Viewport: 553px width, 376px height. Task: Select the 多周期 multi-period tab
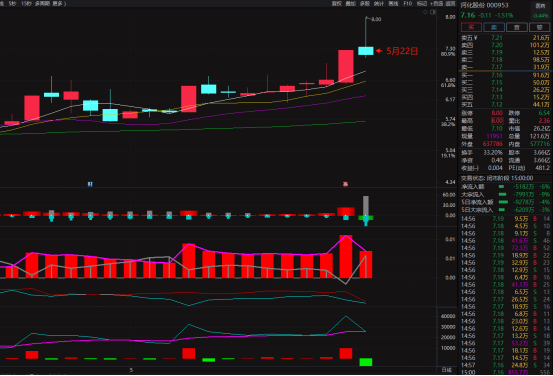click(x=42, y=4)
